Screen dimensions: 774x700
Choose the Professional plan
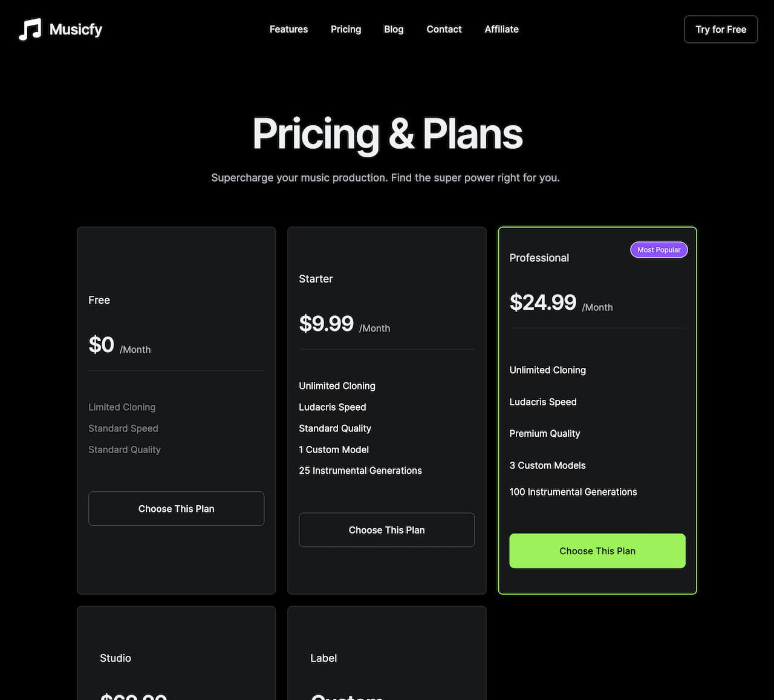[x=597, y=551]
